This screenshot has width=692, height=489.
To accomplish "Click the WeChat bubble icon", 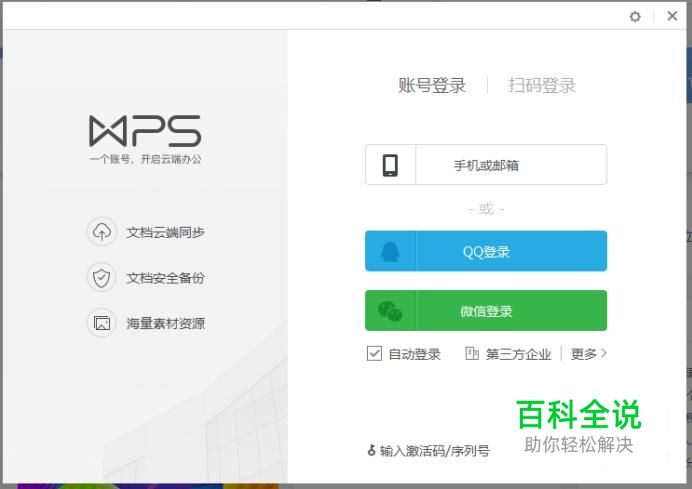I will 390,311.
